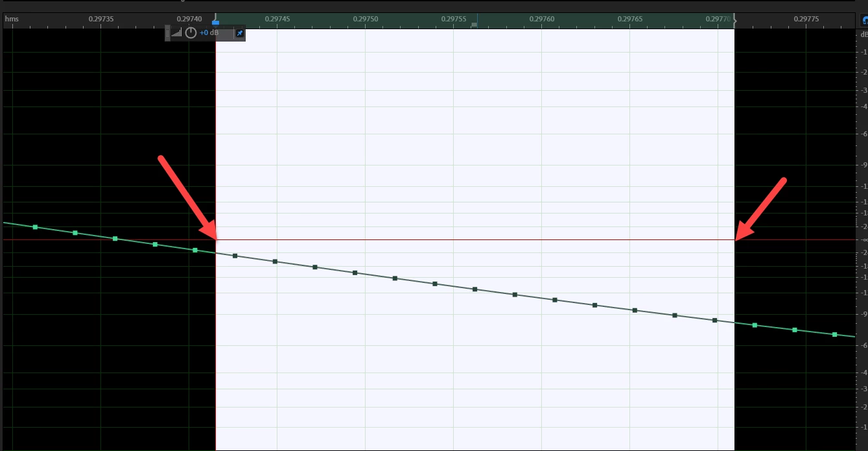Screen dimensions: 868x451
Task: Click the selection range grip near 0.29755
Action: pos(474,24)
